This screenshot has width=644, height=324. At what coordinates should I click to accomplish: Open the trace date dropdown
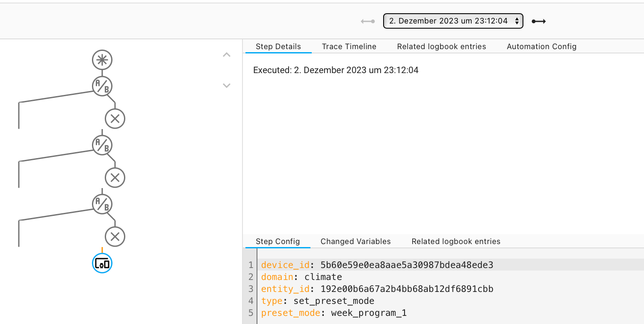point(453,21)
